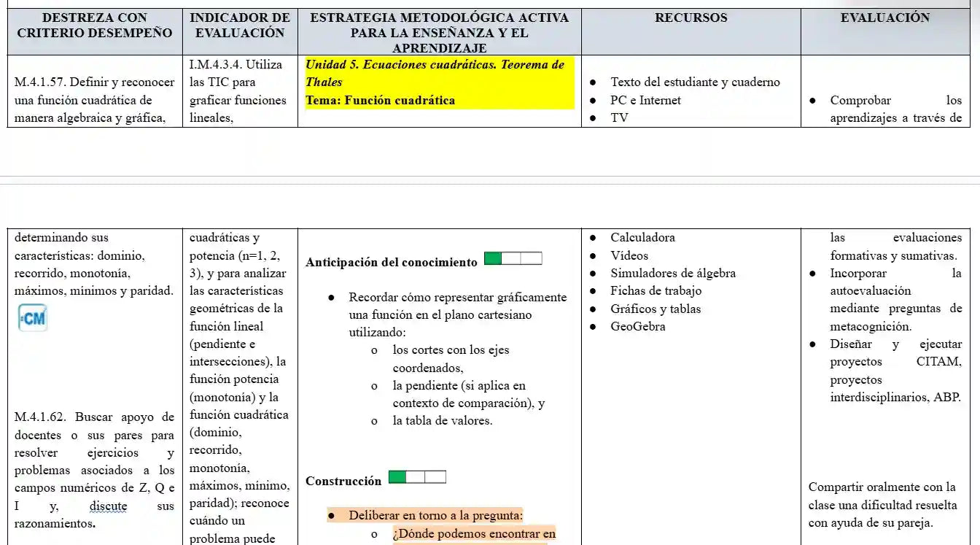The height and width of the screenshot is (545, 980).
Task: Click the RECURSOS column header
Action: (x=691, y=18)
